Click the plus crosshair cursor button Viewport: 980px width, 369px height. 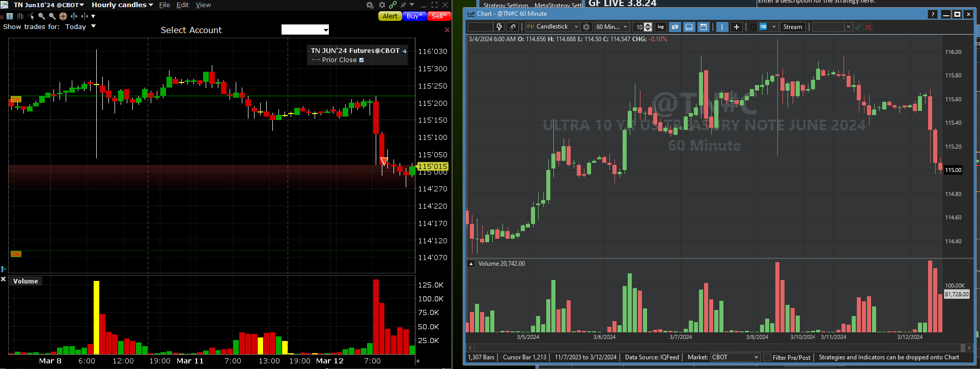736,27
